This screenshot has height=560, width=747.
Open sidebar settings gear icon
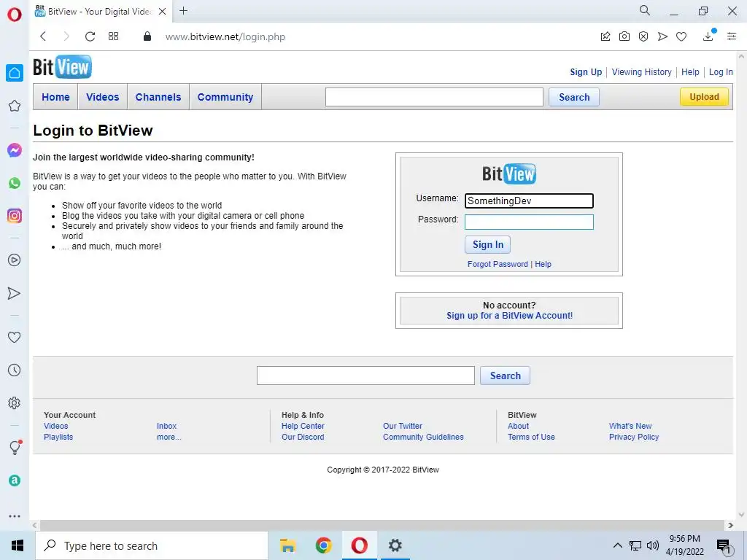coord(15,402)
